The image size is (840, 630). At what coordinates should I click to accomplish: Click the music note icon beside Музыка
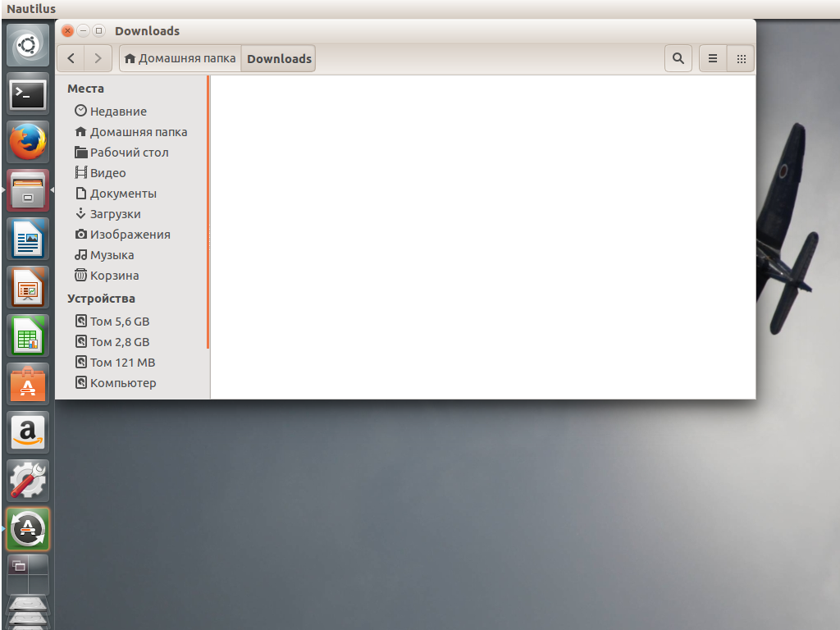(81, 254)
